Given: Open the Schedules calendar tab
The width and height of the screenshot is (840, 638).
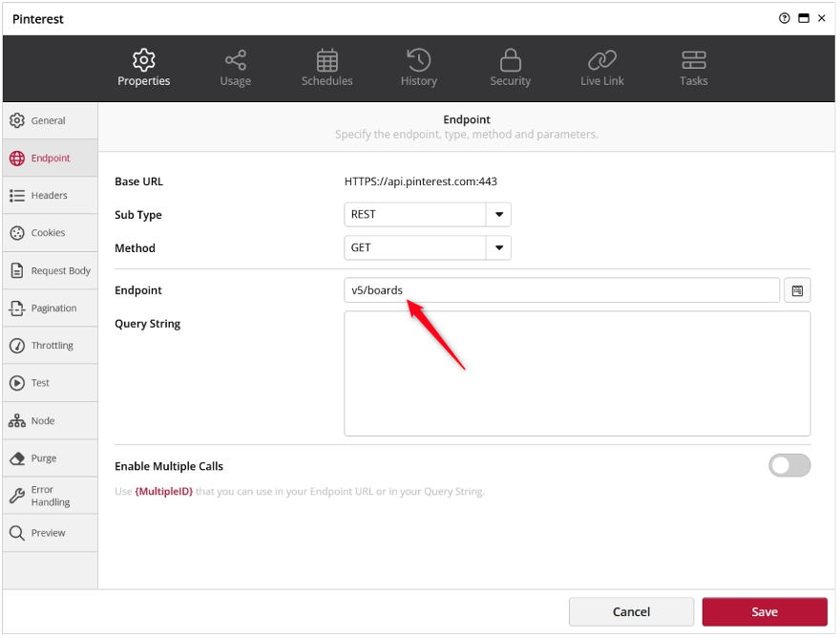Looking at the screenshot, I should (x=327, y=68).
